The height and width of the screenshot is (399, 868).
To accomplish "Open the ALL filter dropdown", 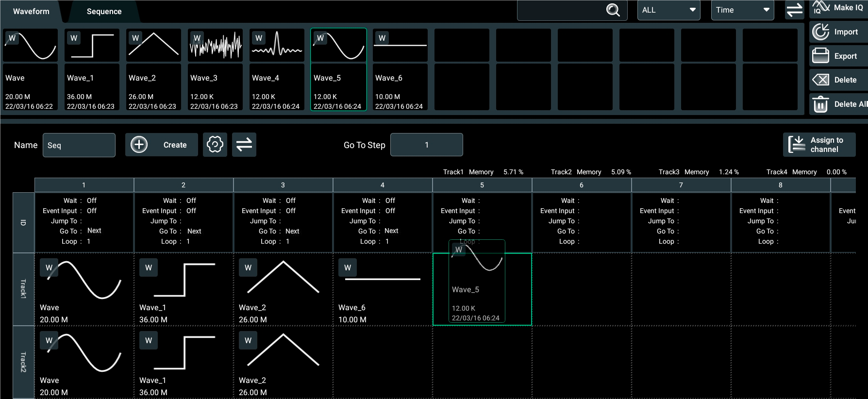I will click(x=668, y=10).
